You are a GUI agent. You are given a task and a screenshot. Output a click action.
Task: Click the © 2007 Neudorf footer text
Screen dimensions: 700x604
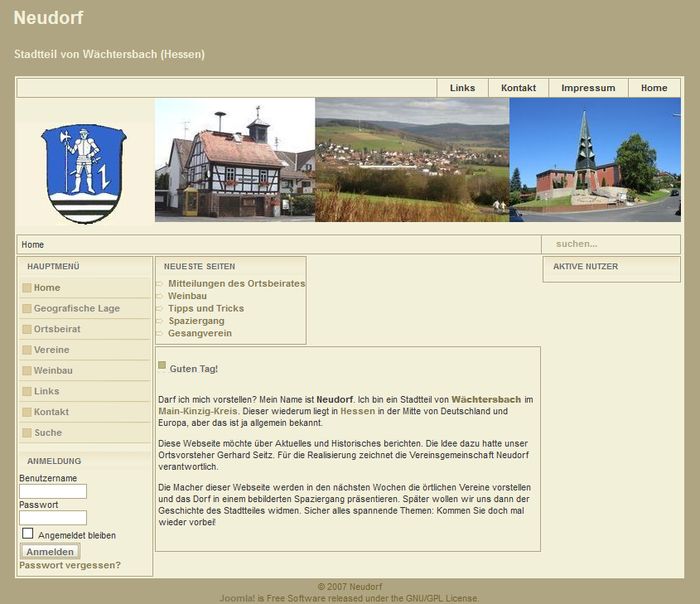350,587
